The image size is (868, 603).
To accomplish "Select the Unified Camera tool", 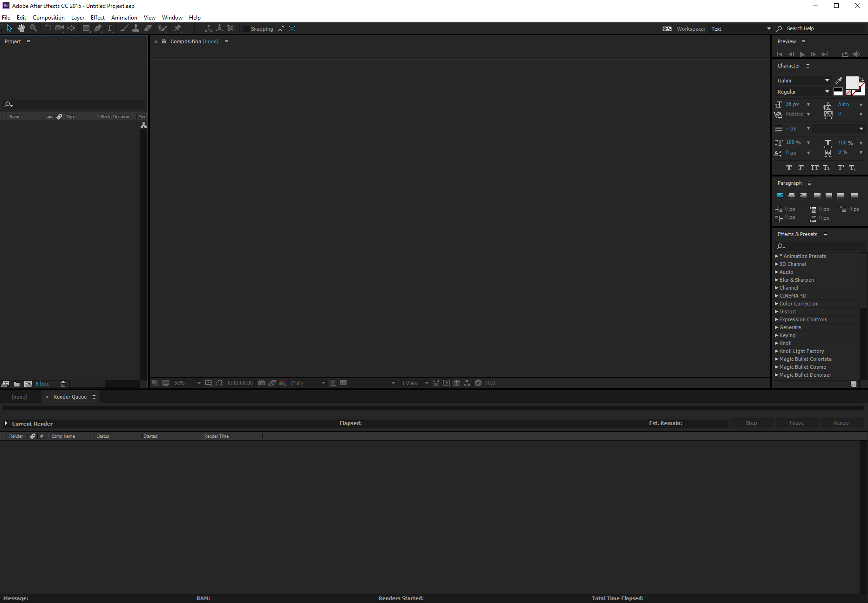I will (x=60, y=28).
